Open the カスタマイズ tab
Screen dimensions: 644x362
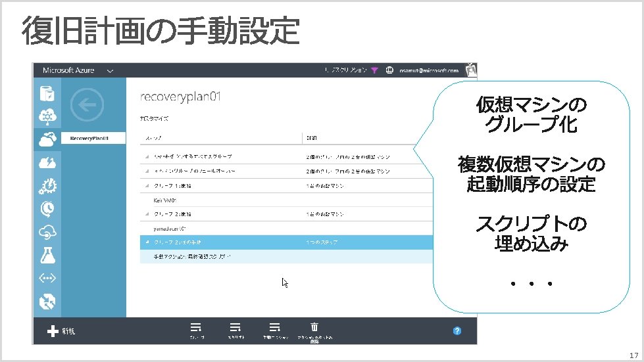click(x=154, y=118)
